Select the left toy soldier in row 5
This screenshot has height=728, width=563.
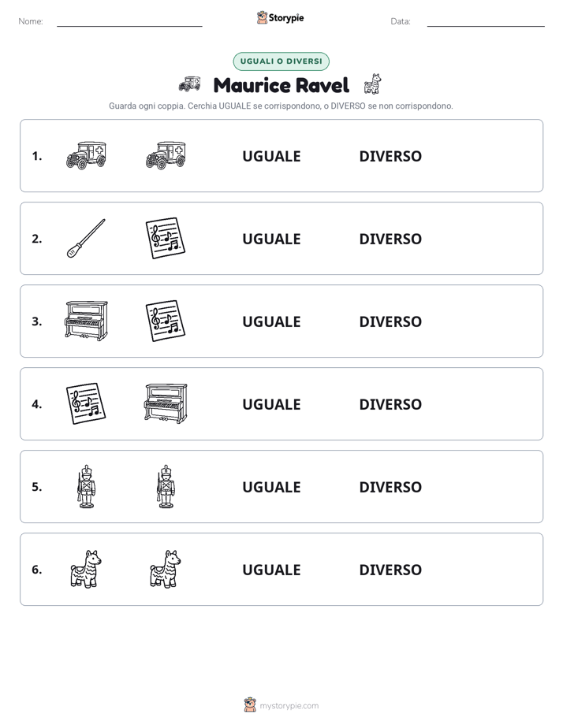click(x=86, y=486)
